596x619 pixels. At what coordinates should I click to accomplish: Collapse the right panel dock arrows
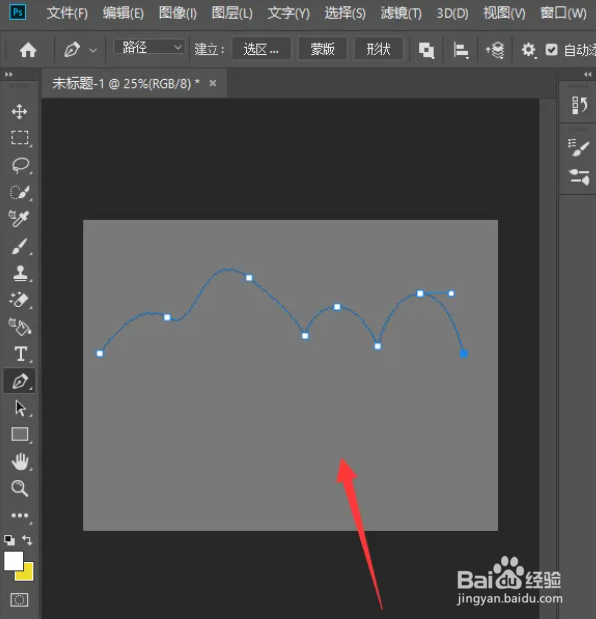point(588,74)
